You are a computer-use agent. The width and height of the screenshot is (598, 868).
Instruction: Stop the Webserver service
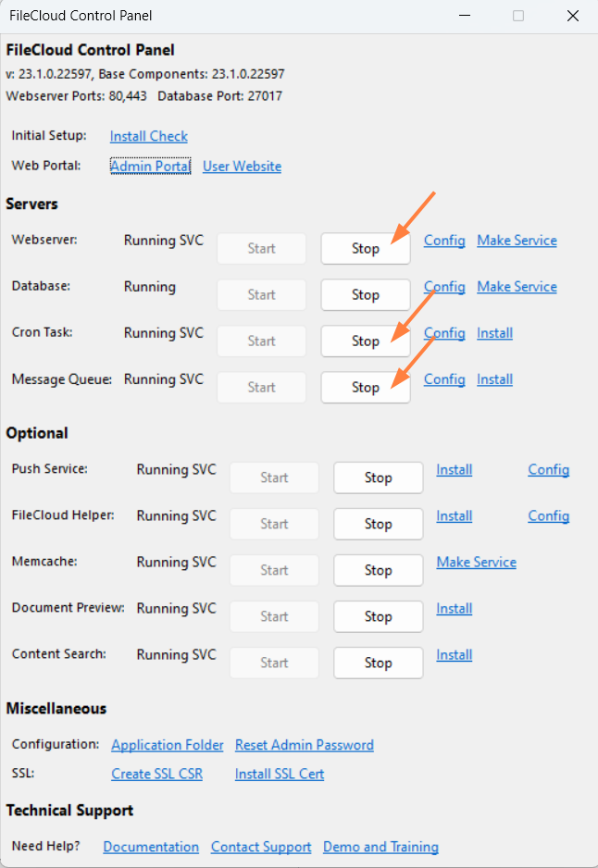click(365, 248)
